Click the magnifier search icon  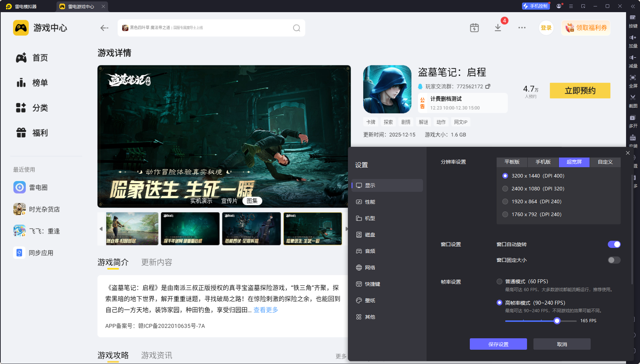pos(296,28)
